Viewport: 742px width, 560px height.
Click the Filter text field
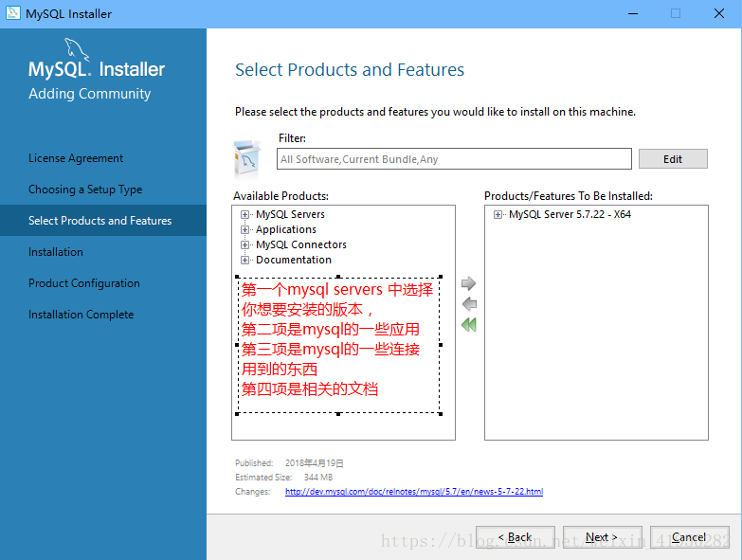click(x=454, y=159)
